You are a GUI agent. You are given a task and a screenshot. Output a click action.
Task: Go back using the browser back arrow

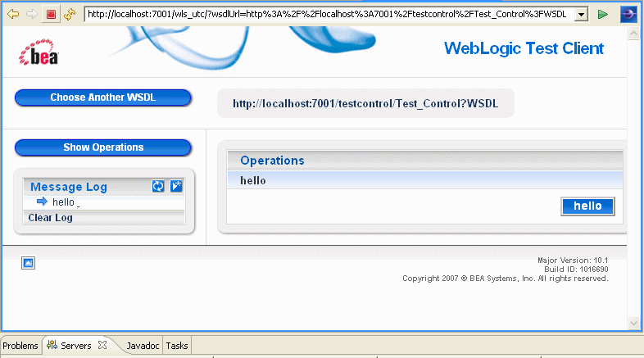pyautogui.click(x=13, y=15)
